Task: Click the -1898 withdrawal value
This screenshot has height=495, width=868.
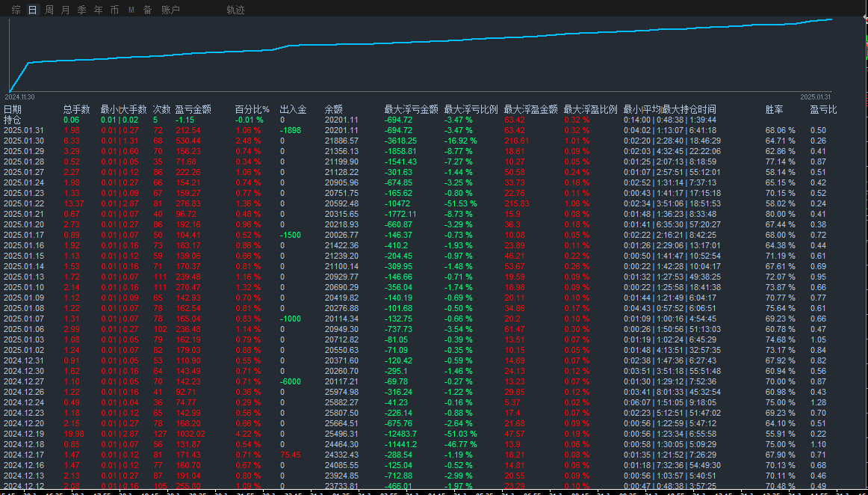Action: (291, 130)
